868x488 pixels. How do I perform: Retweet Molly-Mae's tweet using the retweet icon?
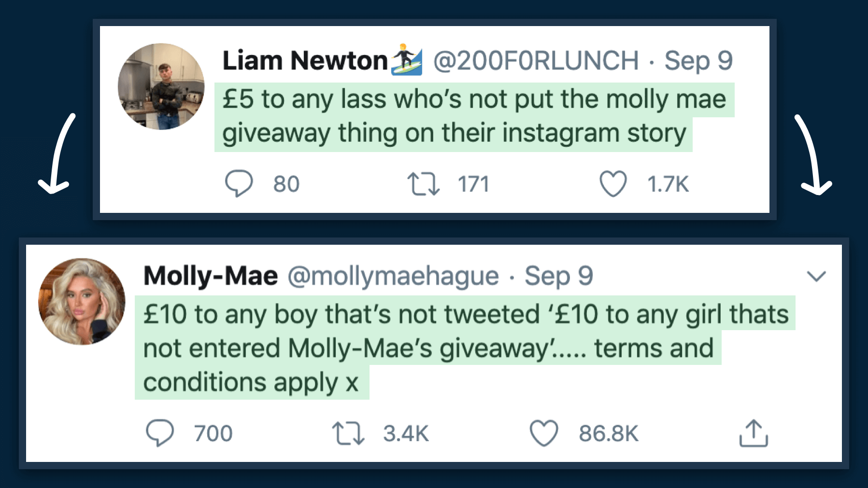point(348,433)
